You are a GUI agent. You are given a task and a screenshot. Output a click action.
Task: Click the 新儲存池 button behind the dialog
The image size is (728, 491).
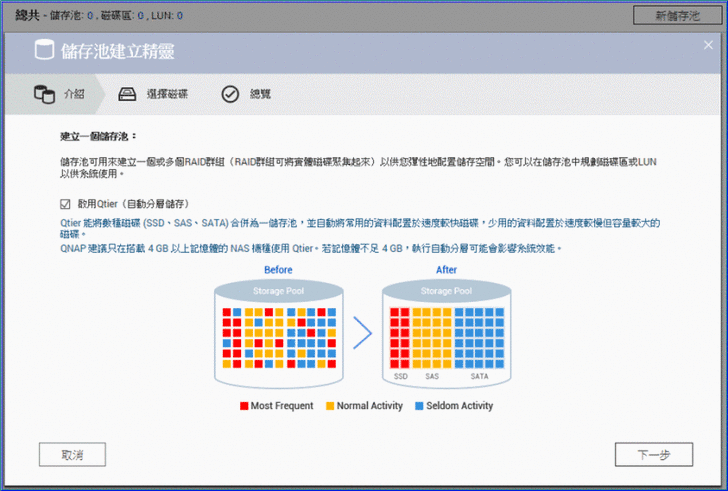[677, 15]
